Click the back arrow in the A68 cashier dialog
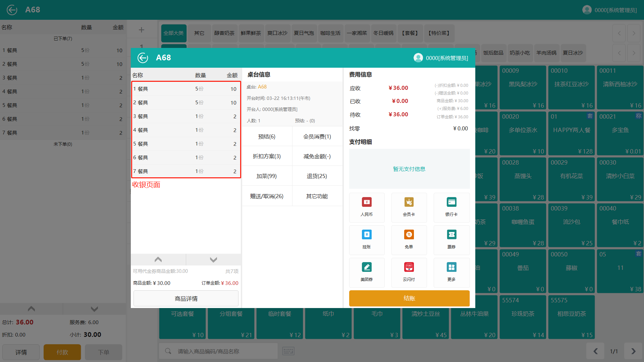This screenshot has height=362, width=644. pyautogui.click(x=143, y=58)
